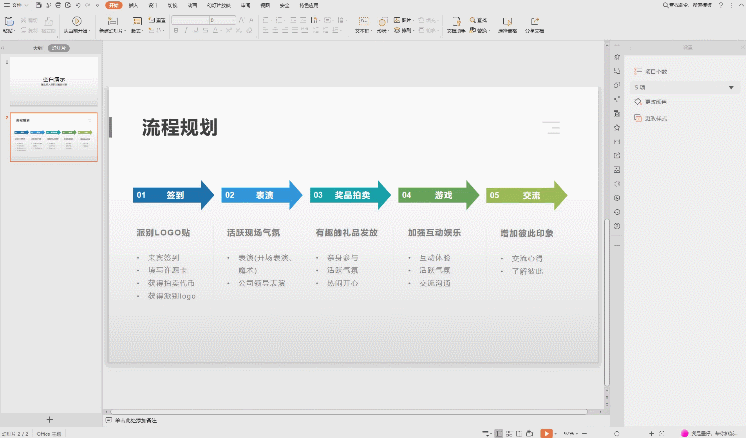Click the Paste clipboard icon
746x438 pixels.
pyautogui.click(x=9, y=21)
